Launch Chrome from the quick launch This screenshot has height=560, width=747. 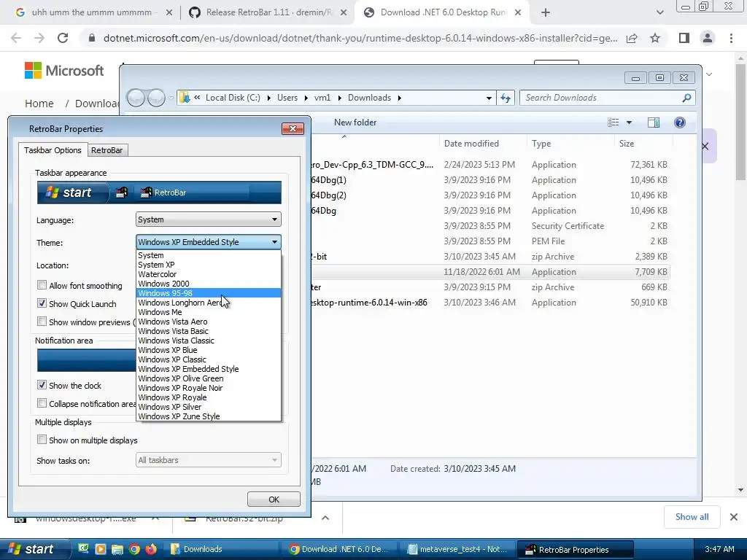tap(134, 549)
